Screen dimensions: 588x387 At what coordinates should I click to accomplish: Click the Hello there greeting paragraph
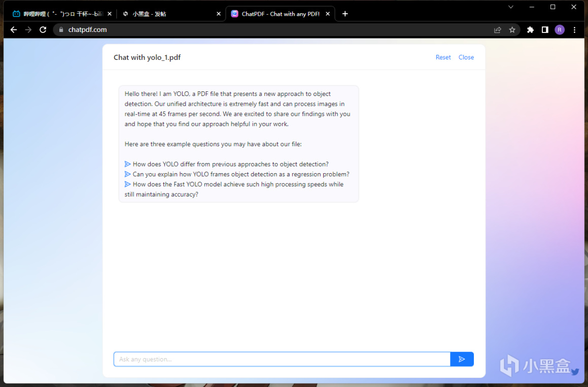tap(237, 109)
